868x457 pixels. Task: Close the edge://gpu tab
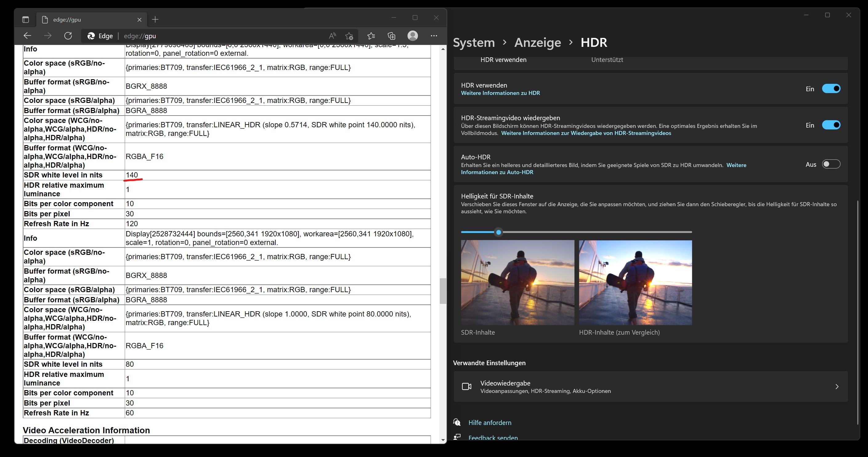pos(140,19)
